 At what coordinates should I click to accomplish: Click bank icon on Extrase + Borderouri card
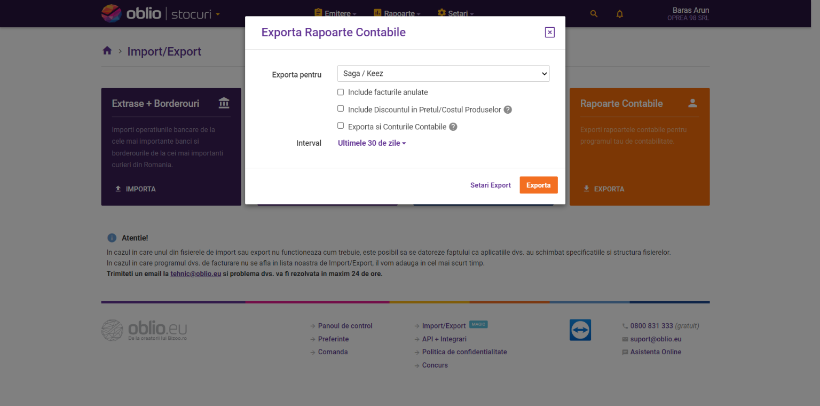[222, 103]
